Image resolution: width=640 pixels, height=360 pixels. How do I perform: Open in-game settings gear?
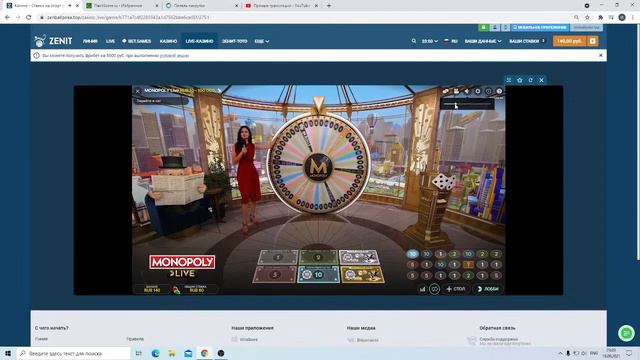478,91
